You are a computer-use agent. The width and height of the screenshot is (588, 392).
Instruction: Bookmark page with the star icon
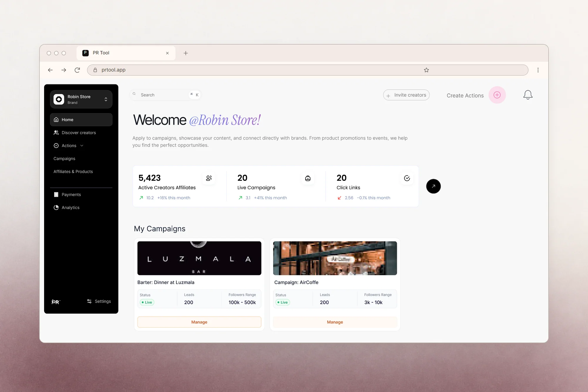tap(426, 70)
